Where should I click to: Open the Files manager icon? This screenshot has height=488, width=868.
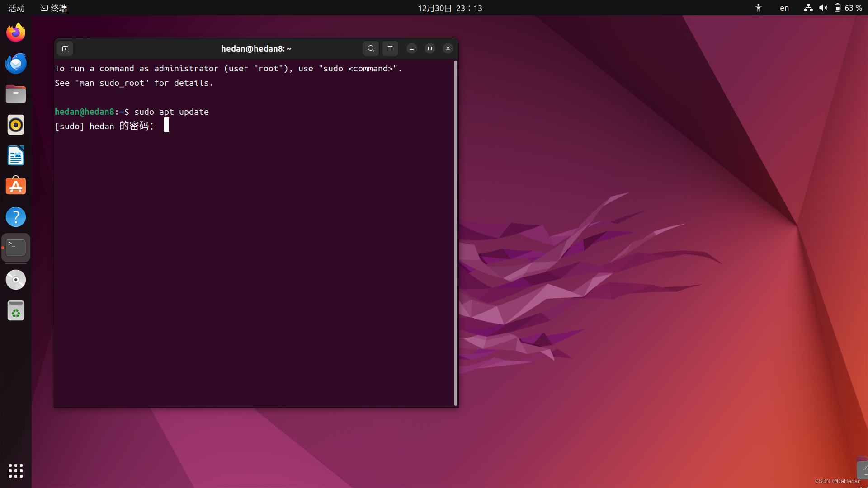pos(16,94)
